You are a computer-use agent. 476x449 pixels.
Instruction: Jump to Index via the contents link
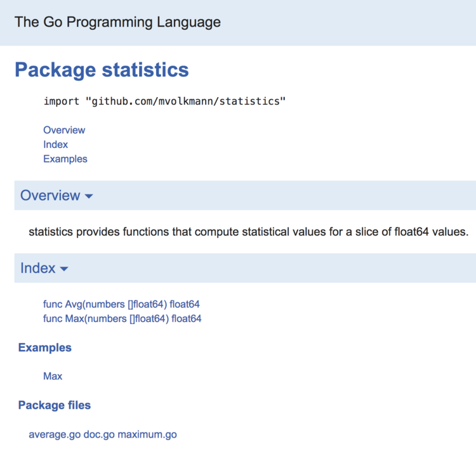click(56, 145)
